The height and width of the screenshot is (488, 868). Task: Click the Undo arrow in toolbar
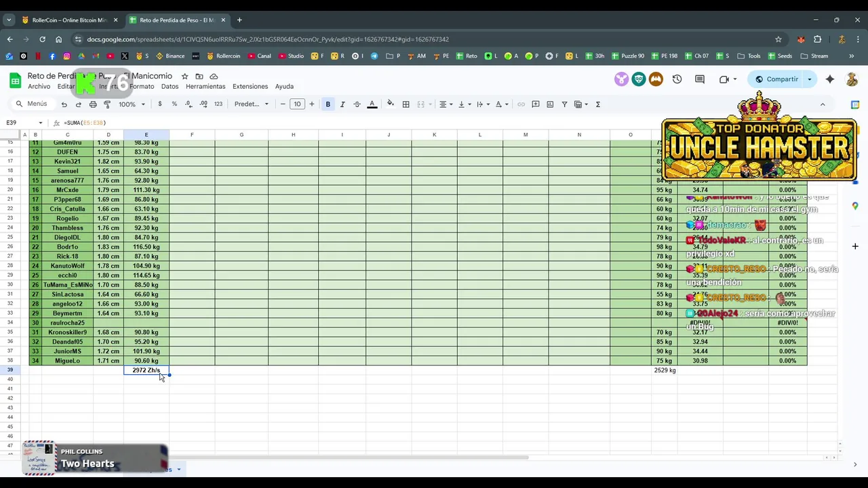[x=64, y=104]
